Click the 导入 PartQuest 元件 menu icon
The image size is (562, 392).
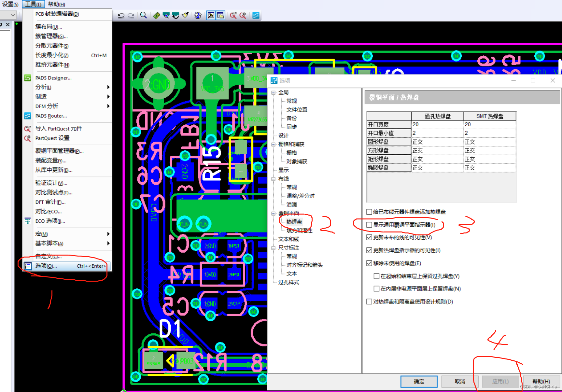click(x=28, y=129)
